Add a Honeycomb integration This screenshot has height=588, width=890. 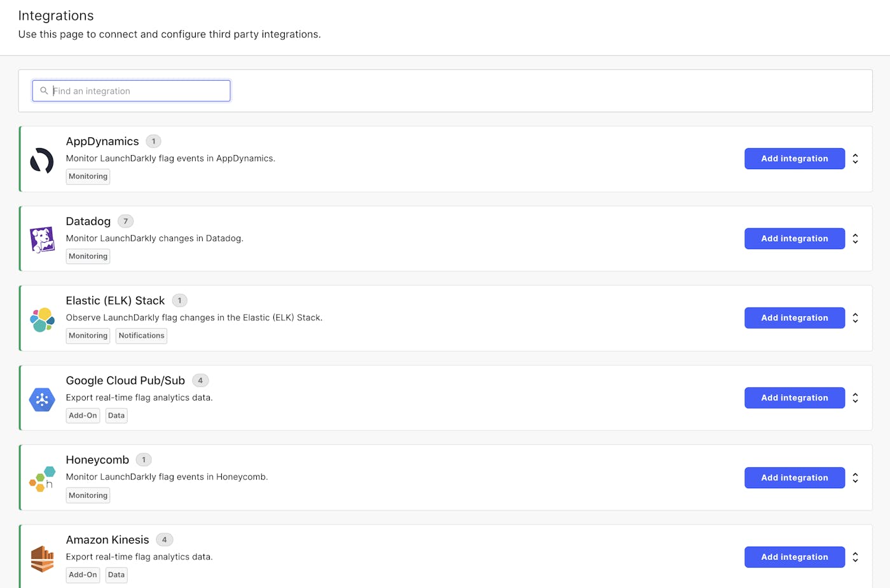pos(794,478)
